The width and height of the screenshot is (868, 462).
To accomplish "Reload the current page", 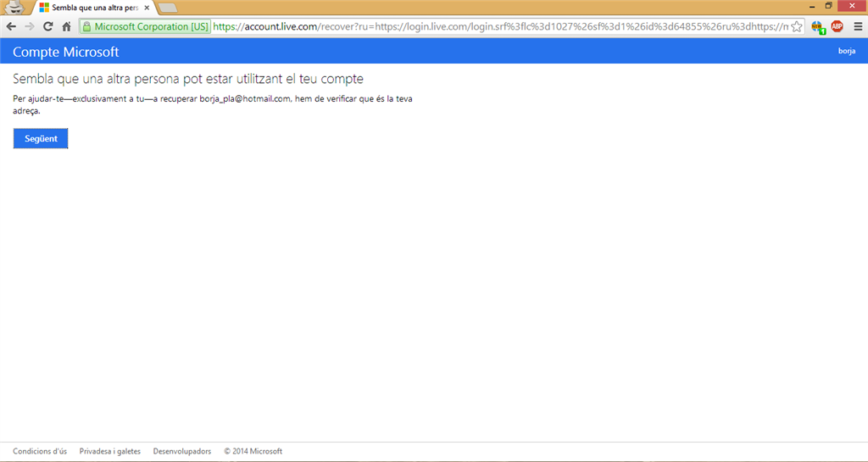I will click(48, 26).
